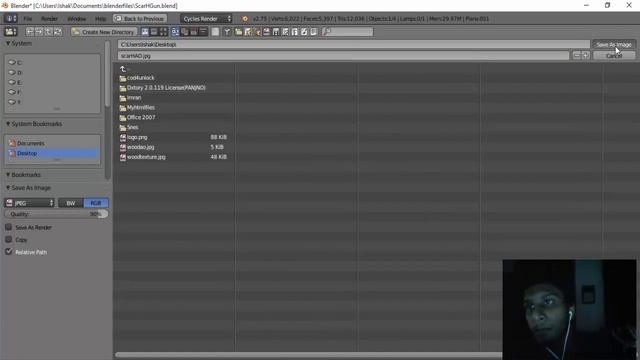The width and height of the screenshot is (640, 360).
Task: Enable Save As Render checkbox
Action: 9,227
